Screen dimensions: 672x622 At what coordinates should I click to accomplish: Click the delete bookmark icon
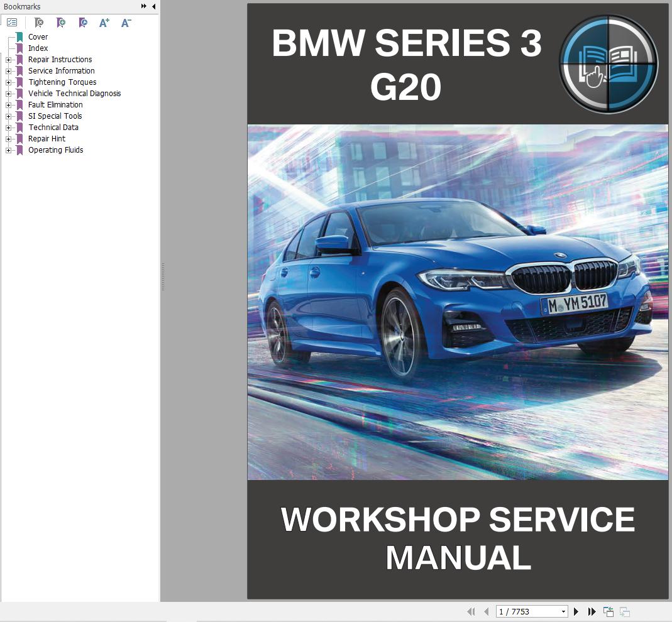[x=39, y=23]
